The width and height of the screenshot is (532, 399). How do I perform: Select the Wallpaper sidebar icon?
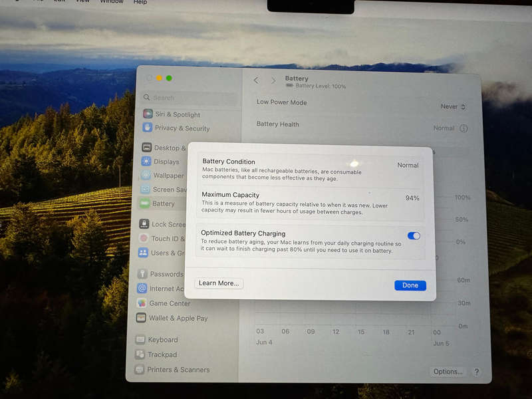point(145,175)
